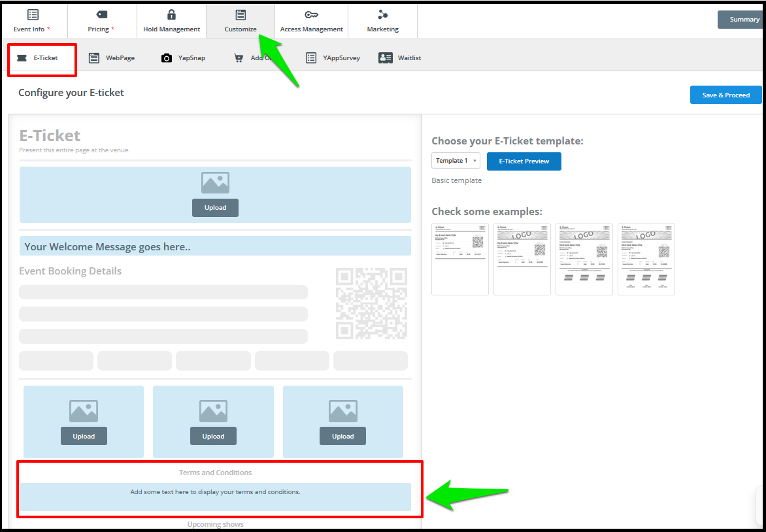The height and width of the screenshot is (532, 766).
Task: Click the "Configure your E-ticket" heading
Action: click(x=71, y=93)
